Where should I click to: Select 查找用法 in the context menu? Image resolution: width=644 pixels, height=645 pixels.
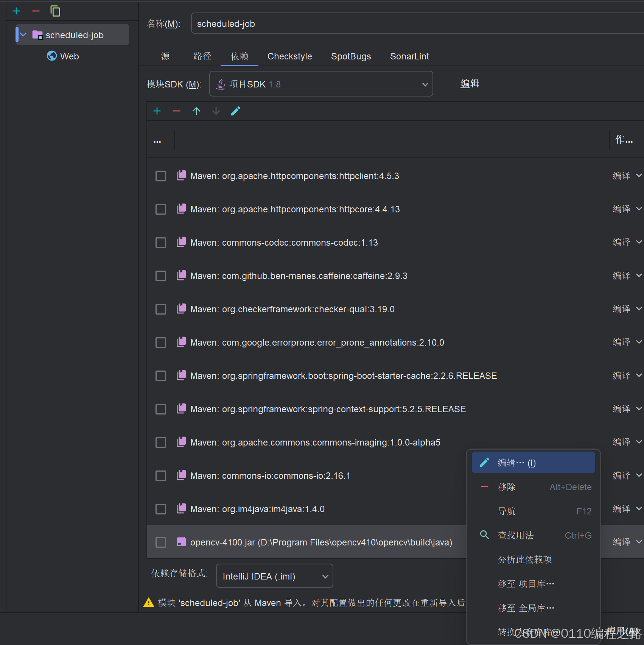click(x=515, y=535)
